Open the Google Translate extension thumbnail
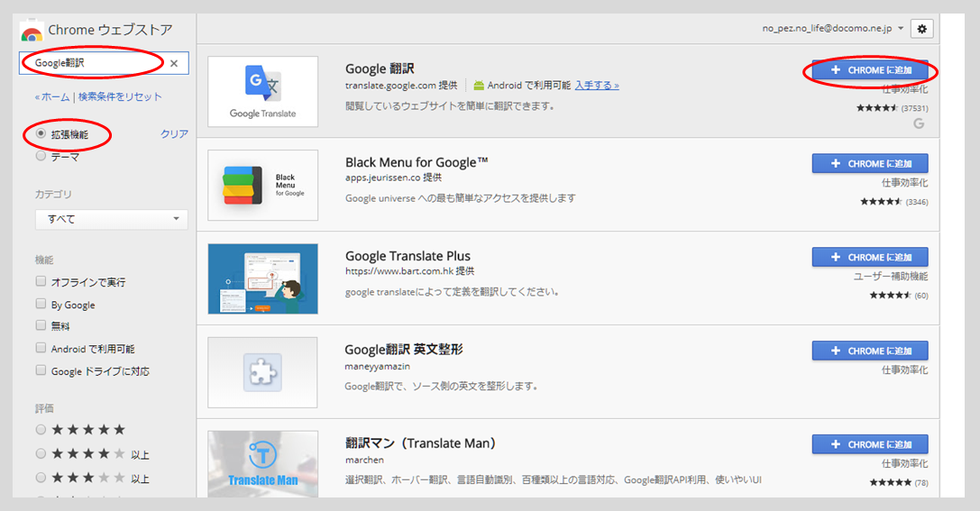Viewport: 980px width, 511px height. click(263, 92)
